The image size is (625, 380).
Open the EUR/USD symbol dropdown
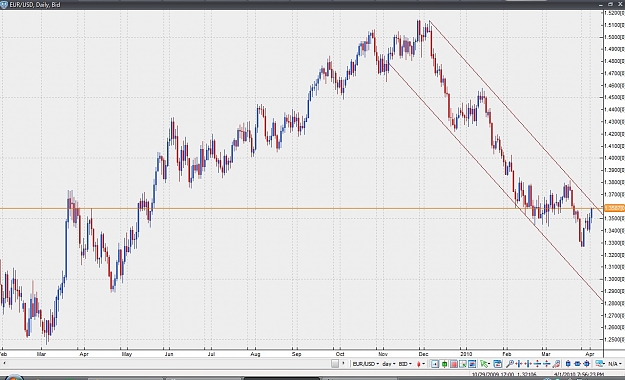click(366, 364)
